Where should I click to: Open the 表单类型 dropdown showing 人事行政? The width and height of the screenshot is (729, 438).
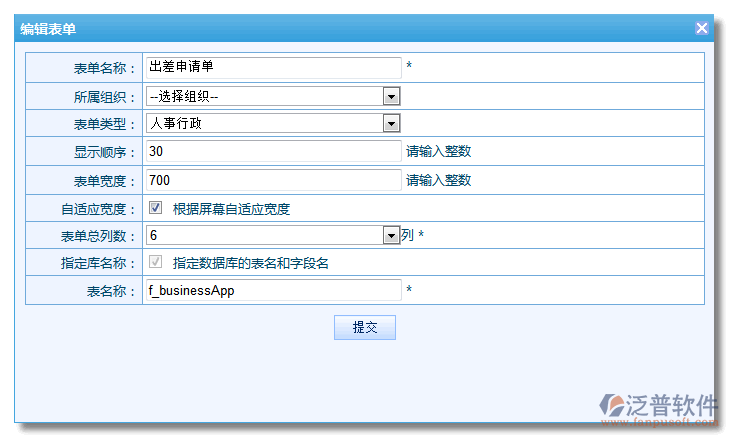pyautogui.click(x=273, y=123)
